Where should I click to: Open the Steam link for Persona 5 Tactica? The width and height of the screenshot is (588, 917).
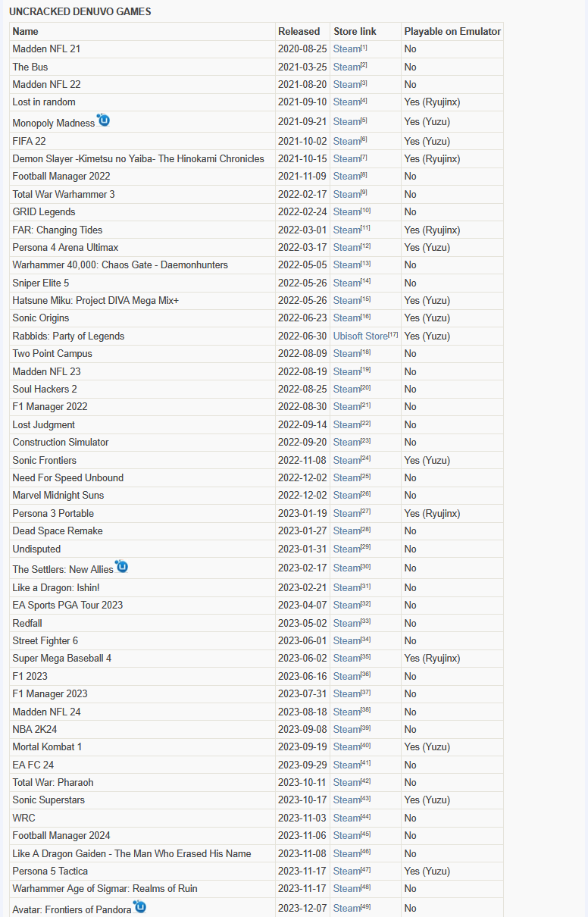coord(347,872)
